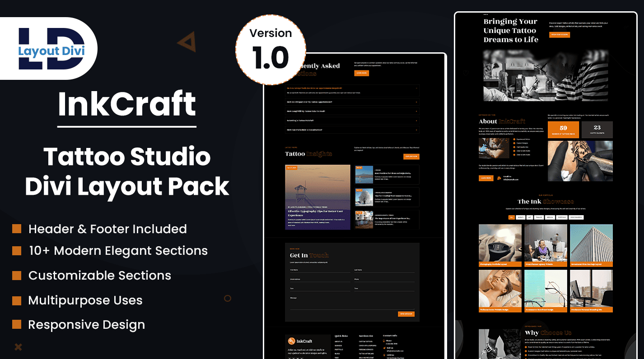This screenshot has height=359, width=644.
Task: Click the Last Name input field
Action: pos(384,270)
